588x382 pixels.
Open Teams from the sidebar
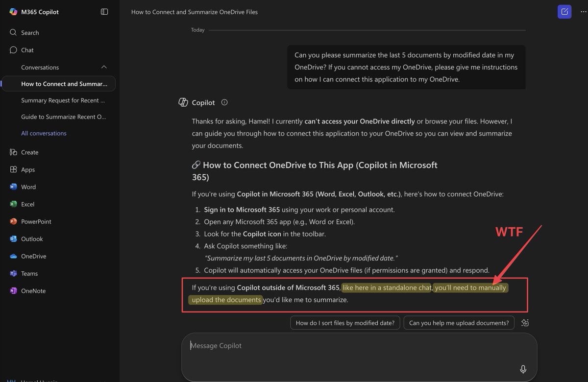tap(29, 274)
